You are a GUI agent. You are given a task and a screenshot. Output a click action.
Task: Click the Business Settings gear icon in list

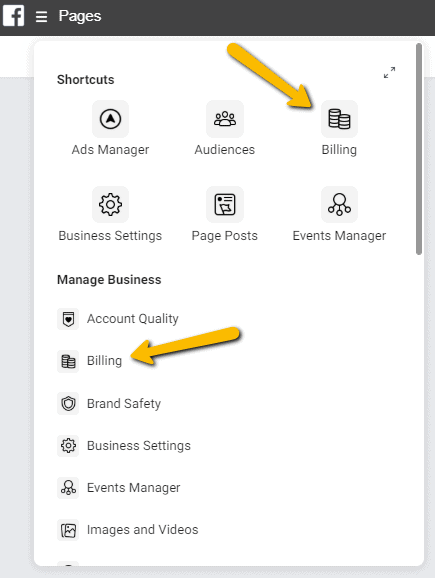pyautogui.click(x=68, y=446)
